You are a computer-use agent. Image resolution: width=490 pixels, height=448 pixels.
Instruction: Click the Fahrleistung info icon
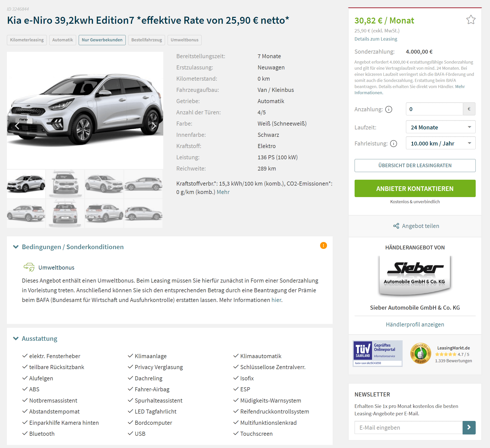click(x=394, y=143)
